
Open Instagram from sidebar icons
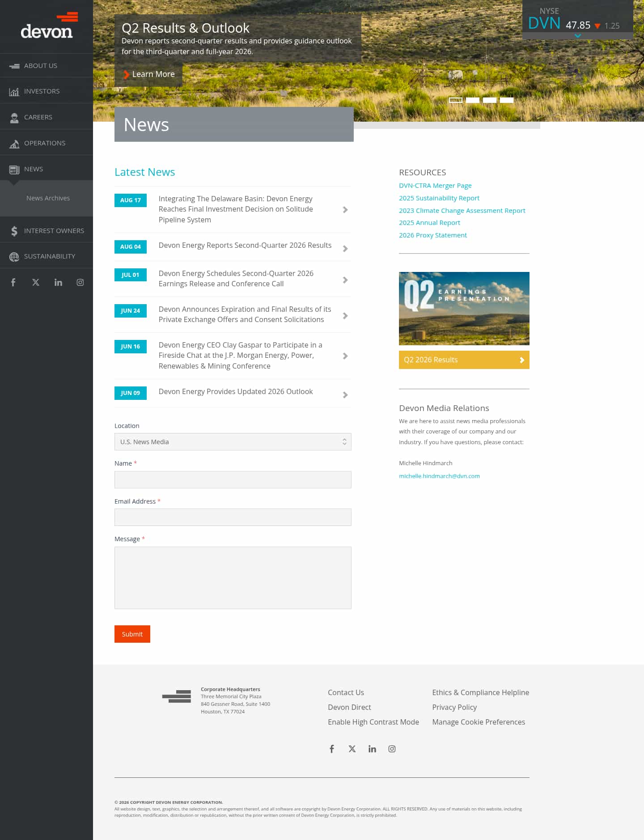[80, 282]
